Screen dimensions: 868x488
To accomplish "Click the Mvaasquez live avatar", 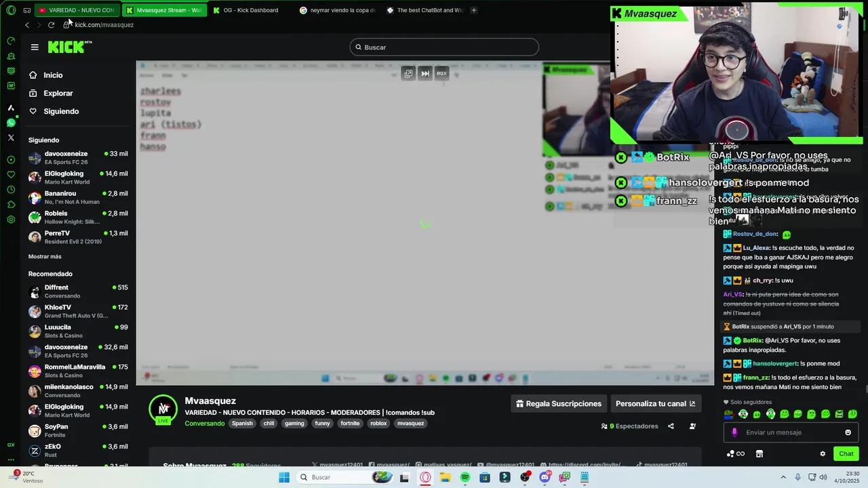I will (163, 409).
